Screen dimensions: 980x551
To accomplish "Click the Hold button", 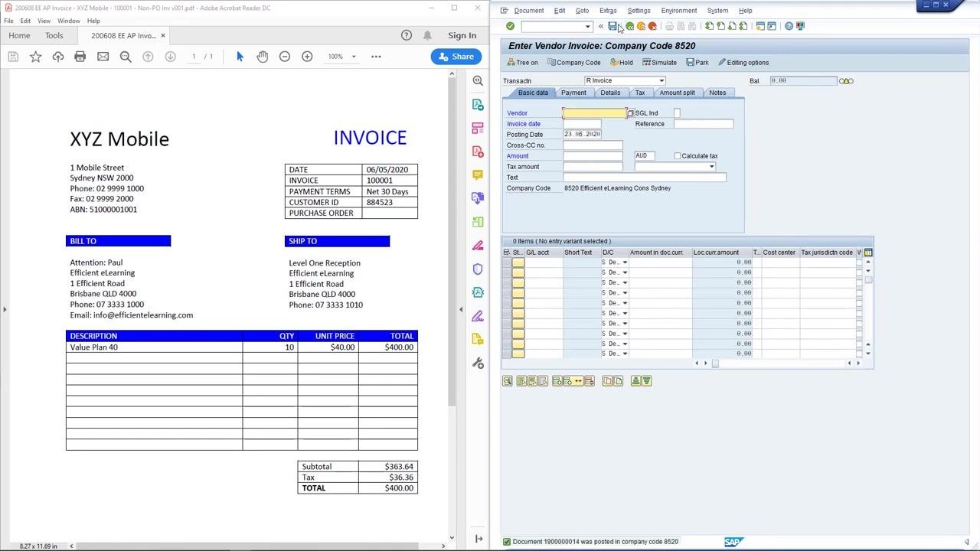I will tap(622, 63).
